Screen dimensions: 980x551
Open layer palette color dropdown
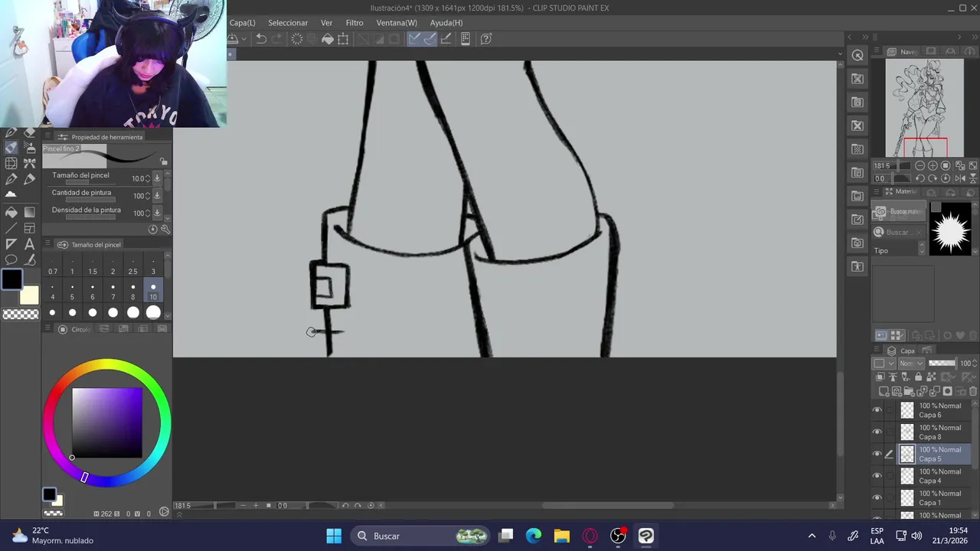[x=884, y=364]
